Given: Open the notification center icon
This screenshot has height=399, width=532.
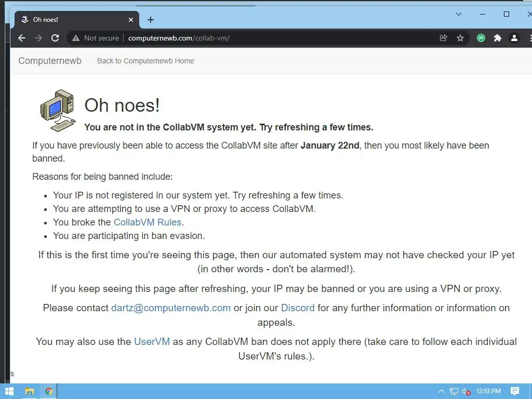Looking at the screenshot, I should pyautogui.click(x=515, y=391).
